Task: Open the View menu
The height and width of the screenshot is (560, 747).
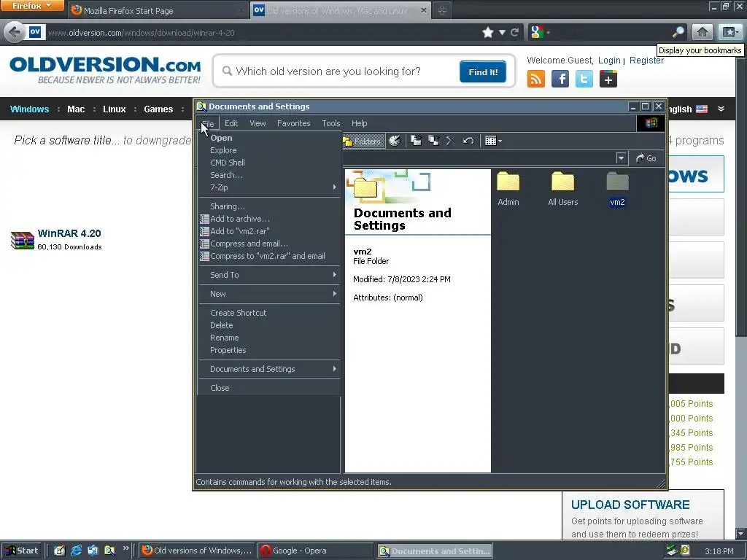Action: tap(258, 123)
